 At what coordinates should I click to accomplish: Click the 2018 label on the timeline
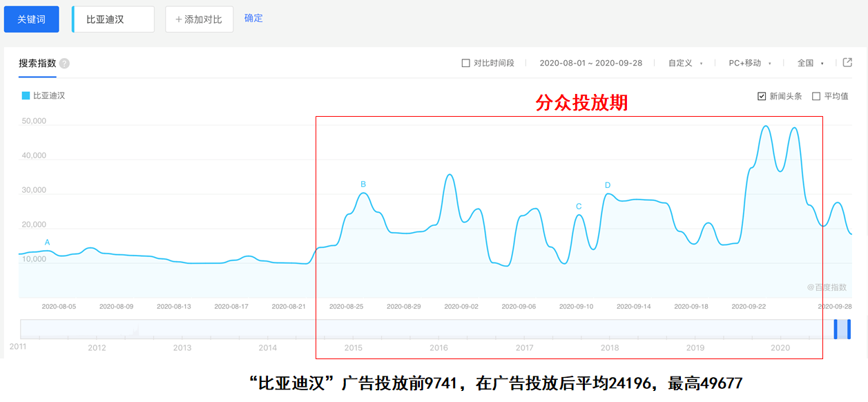pyautogui.click(x=610, y=347)
